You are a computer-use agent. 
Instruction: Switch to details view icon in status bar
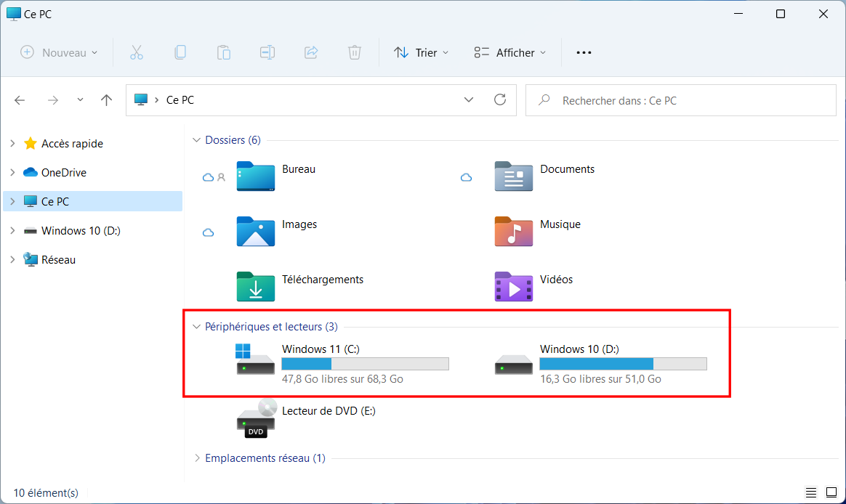tap(811, 492)
